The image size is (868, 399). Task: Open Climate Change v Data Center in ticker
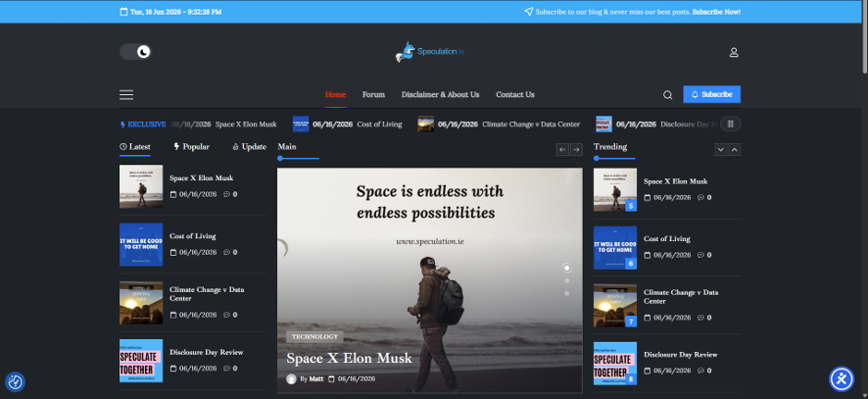point(532,125)
